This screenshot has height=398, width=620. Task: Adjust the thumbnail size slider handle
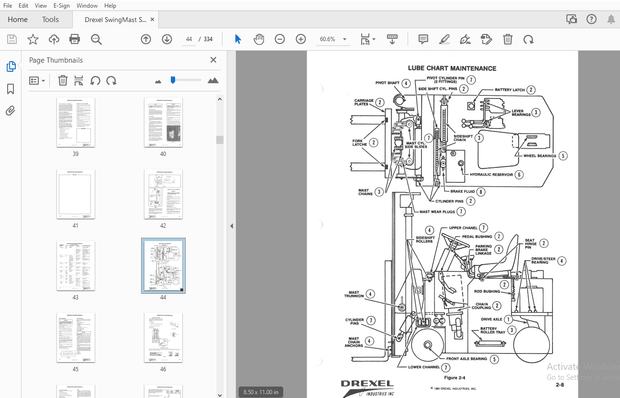pos(173,80)
